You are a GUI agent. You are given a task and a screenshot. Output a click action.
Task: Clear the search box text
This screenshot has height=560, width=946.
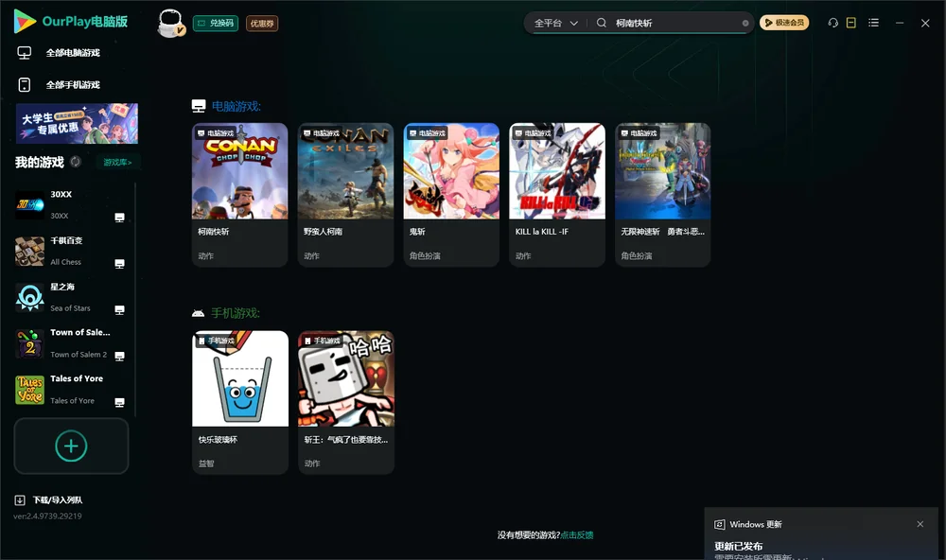[745, 24]
